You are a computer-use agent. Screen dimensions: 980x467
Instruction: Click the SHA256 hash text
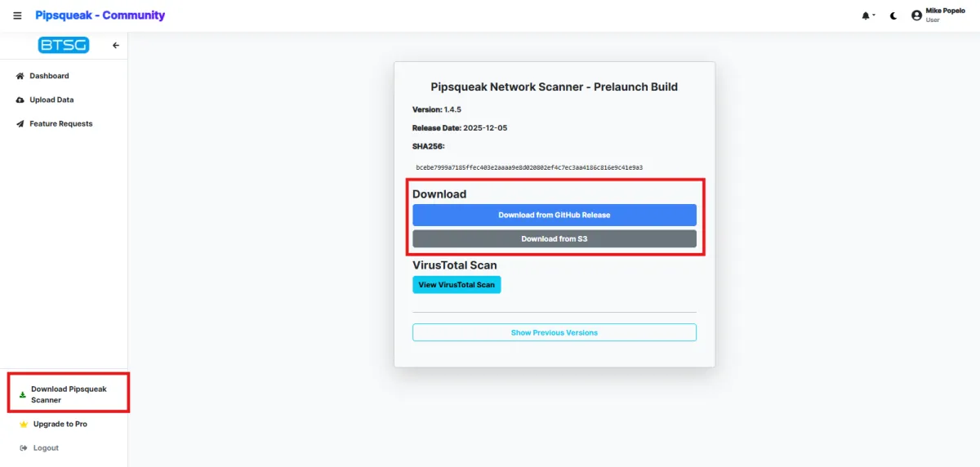point(529,167)
